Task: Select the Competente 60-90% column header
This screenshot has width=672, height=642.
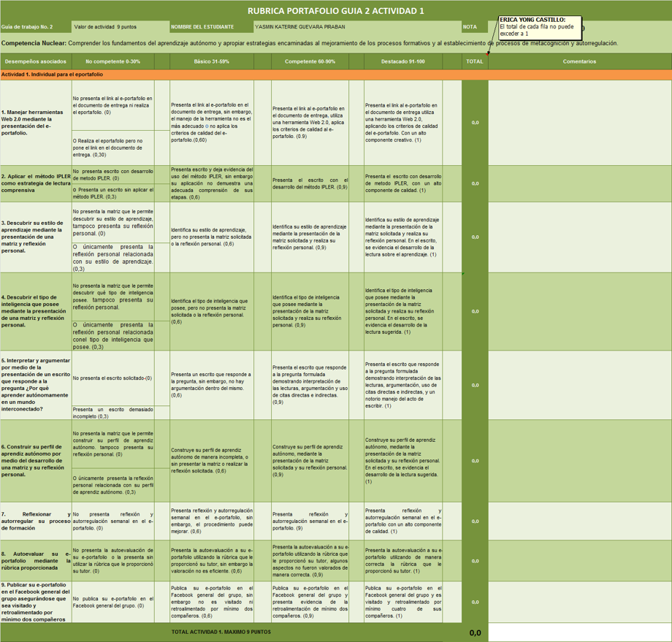Action: (x=310, y=61)
